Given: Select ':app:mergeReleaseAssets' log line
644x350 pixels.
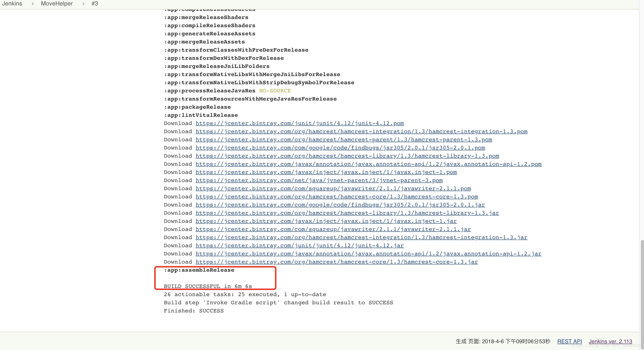Looking at the screenshot, I should 204,42.
